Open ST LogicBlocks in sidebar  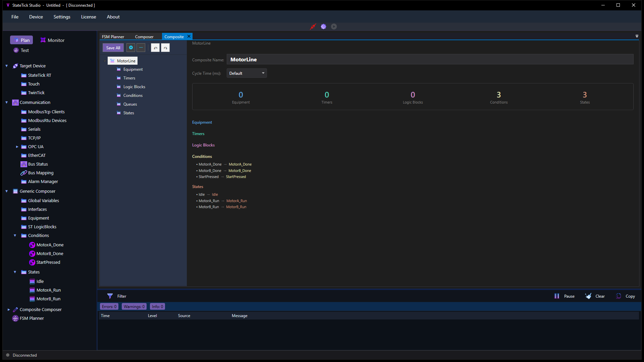(42, 227)
